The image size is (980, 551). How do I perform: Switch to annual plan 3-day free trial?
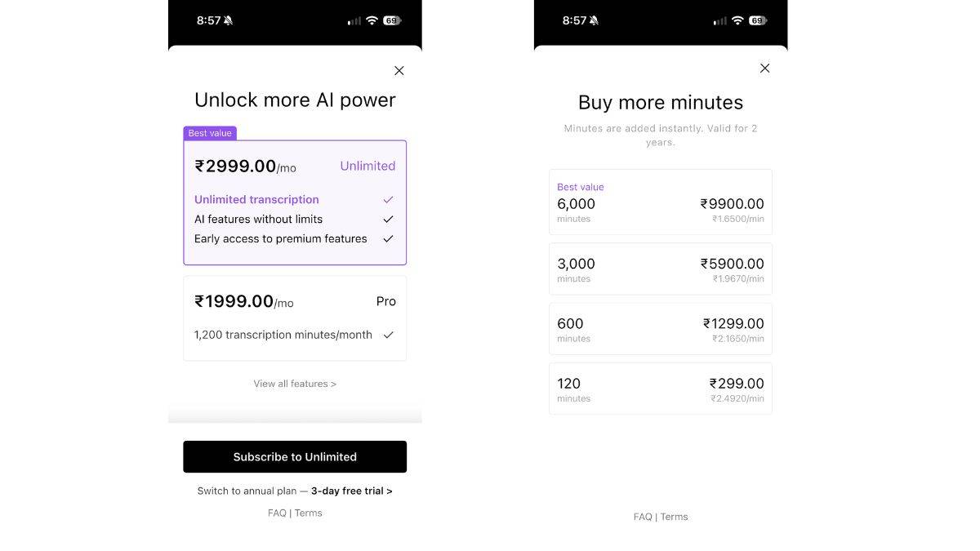click(x=295, y=491)
